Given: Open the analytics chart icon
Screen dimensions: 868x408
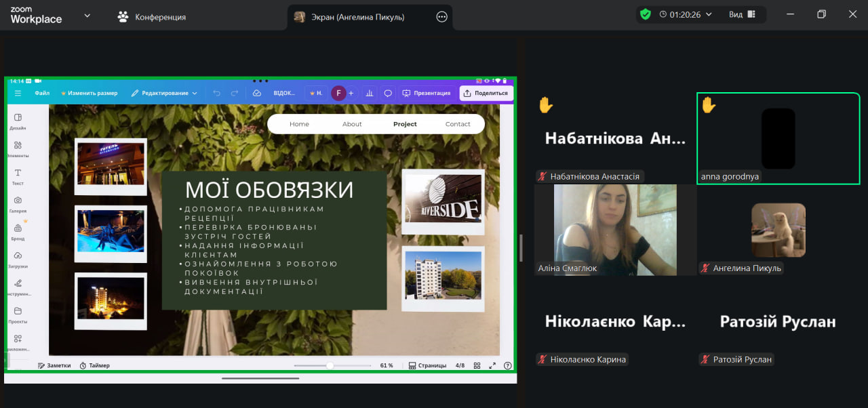Looking at the screenshot, I should [x=370, y=94].
